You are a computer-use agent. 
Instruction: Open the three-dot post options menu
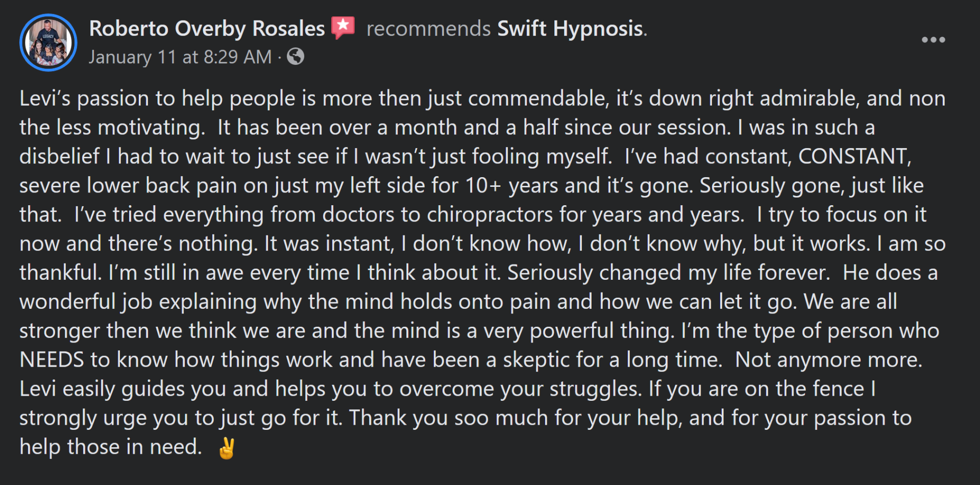(933, 40)
